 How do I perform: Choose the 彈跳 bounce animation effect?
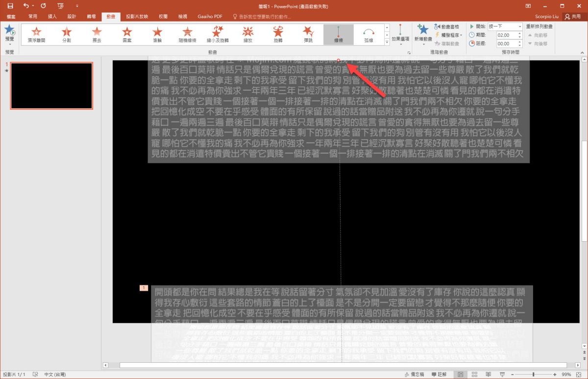click(308, 34)
